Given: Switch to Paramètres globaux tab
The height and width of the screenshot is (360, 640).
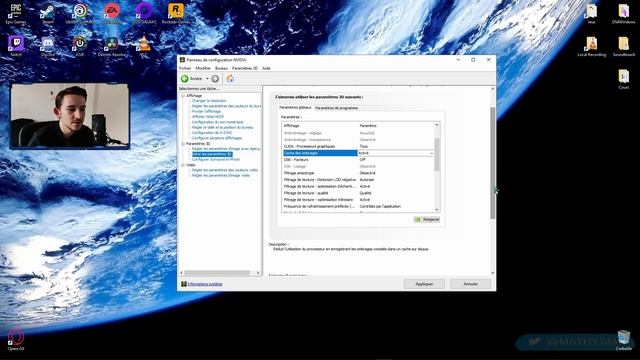Looking at the screenshot, I should tap(295, 107).
